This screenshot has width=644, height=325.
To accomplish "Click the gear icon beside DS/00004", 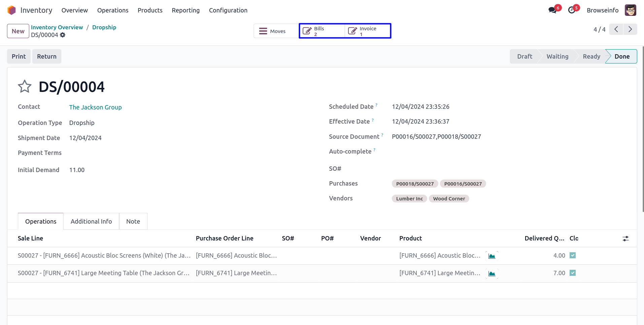I will [x=63, y=35].
